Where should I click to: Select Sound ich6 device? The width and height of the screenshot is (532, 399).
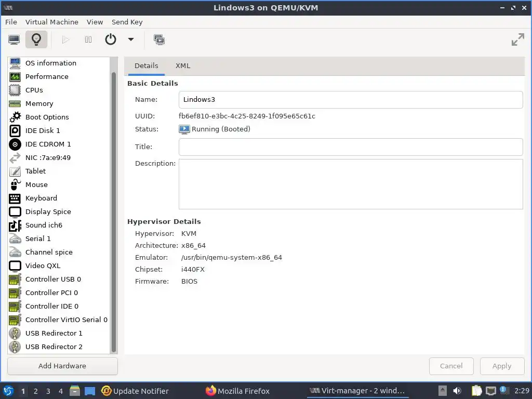59,225
